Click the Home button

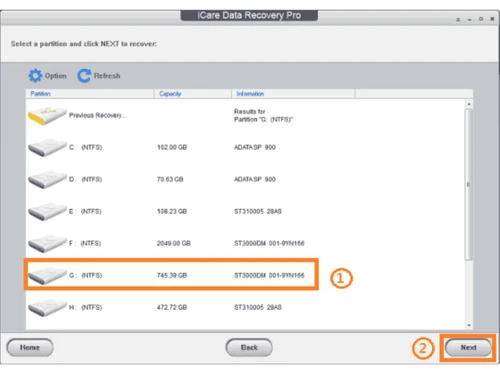click(30, 348)
